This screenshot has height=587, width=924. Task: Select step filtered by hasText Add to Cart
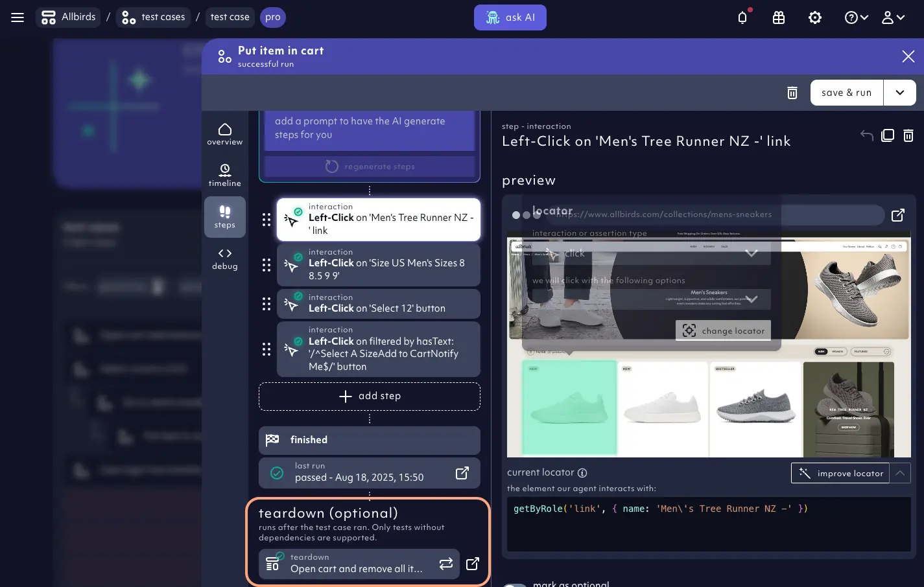(x=379, y=349)
